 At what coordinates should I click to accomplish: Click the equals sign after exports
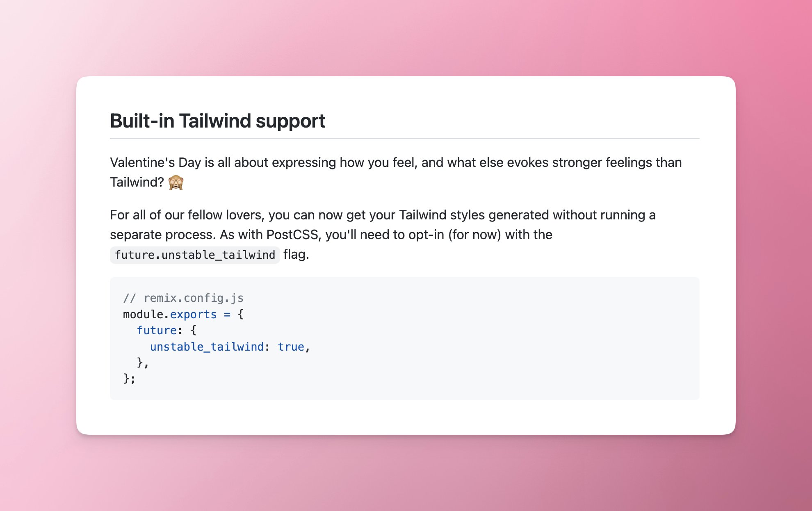[x=227, y=315]
